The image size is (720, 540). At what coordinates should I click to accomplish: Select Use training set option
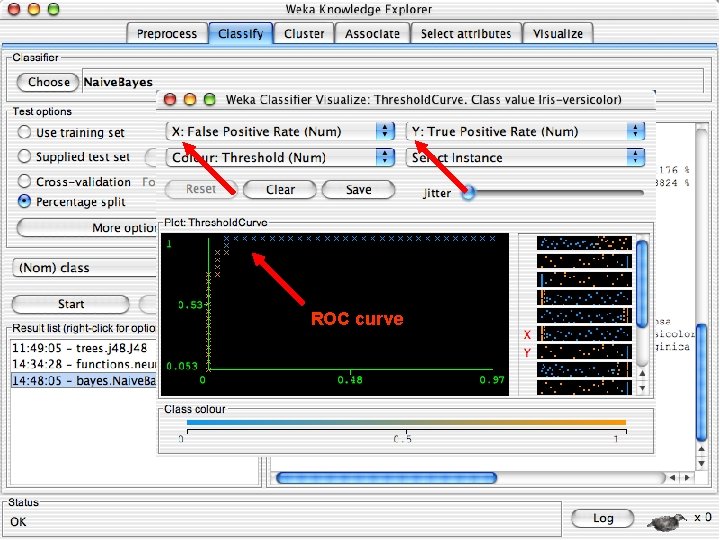[24, 132]
